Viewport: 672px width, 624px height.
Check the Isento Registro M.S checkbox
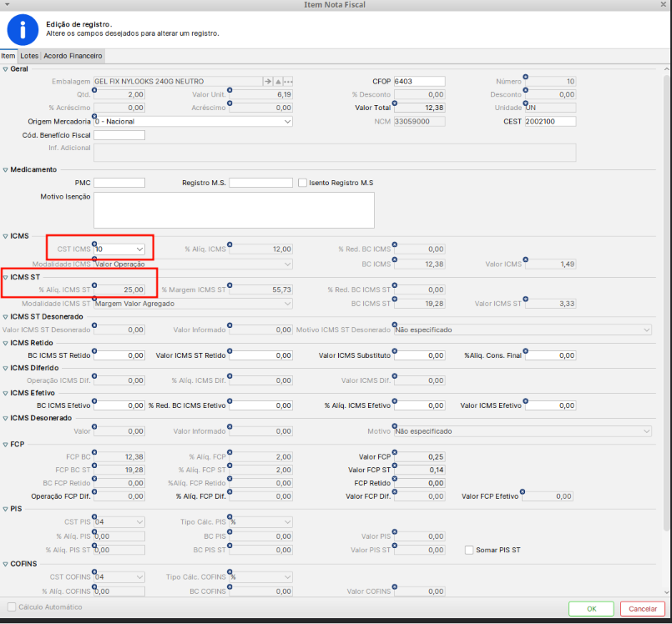pos(303,183)
